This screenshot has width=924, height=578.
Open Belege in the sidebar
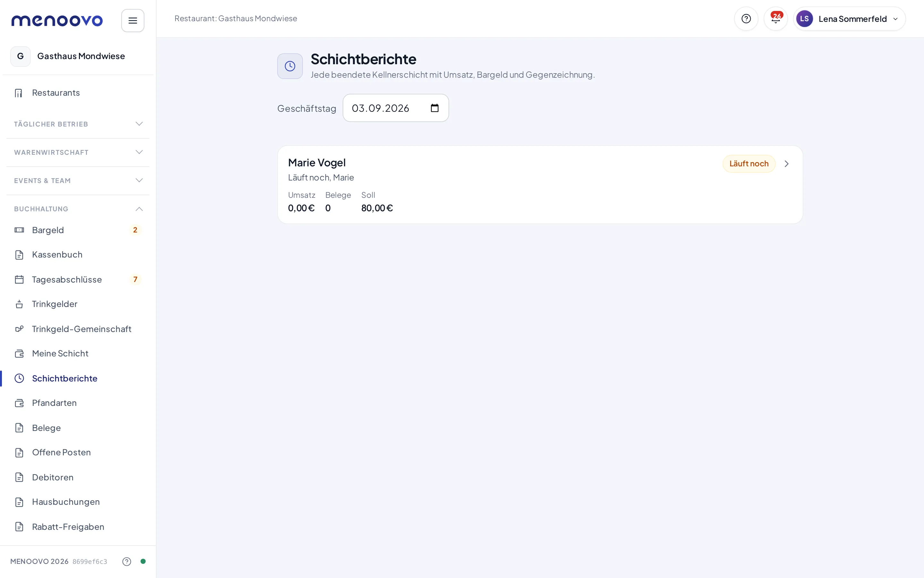coord(78,428)
